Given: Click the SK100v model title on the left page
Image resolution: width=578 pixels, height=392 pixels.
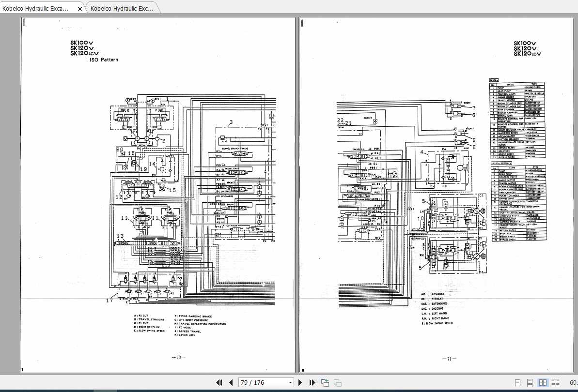Looking at the screenshot, I should (x=82, y=43).
